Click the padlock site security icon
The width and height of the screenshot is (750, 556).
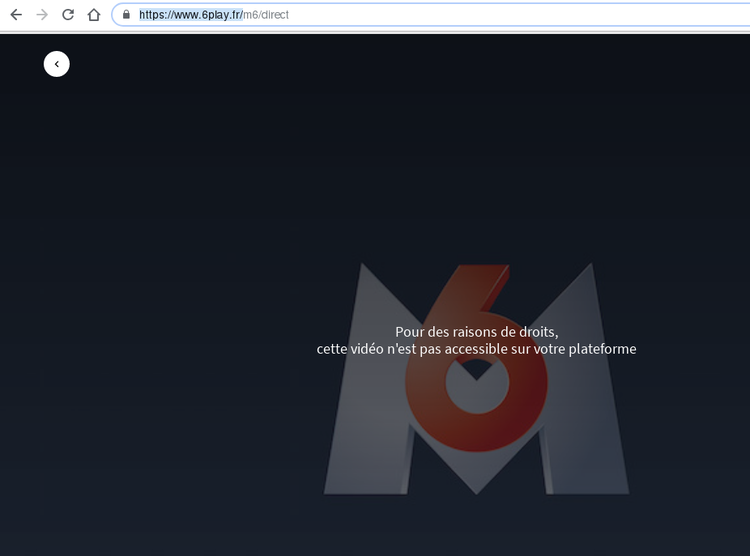pyautogui.click(x=126, y=14)
